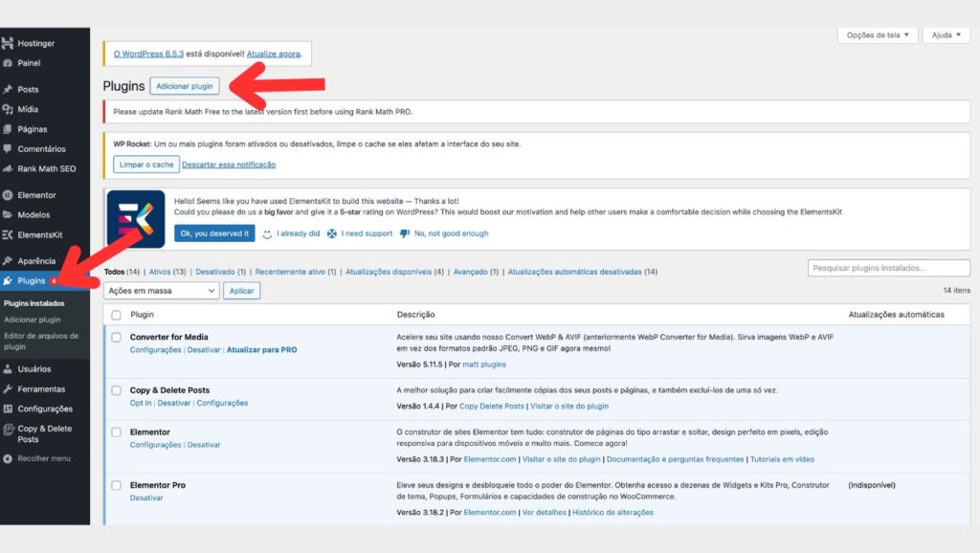Click the ElementsKit logo in the rating notice
This screenshot has width=980, height=553.
(x=136, y=219)
